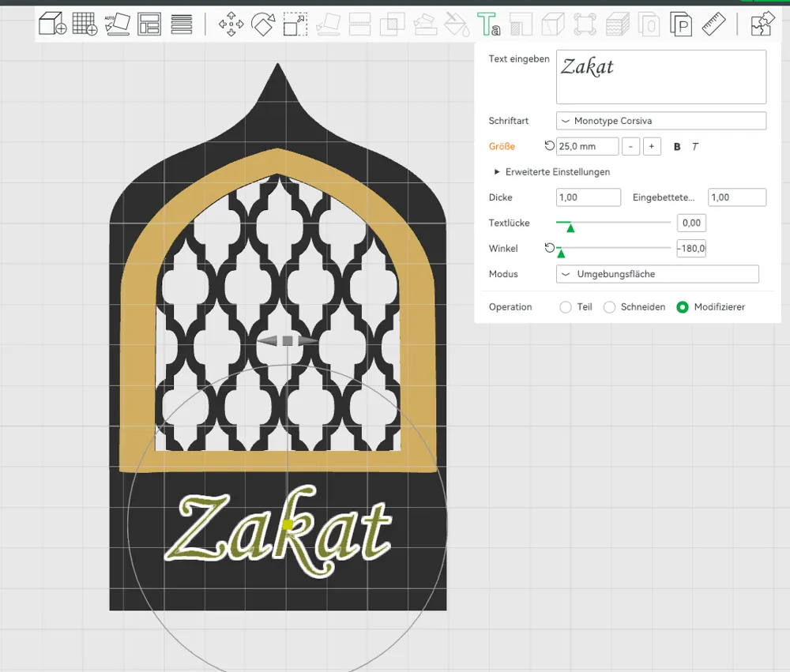This screenshot has width=790, height=672.
Task: Click the toolbar icon showing pages with P
Action: [x=681, y=24]
